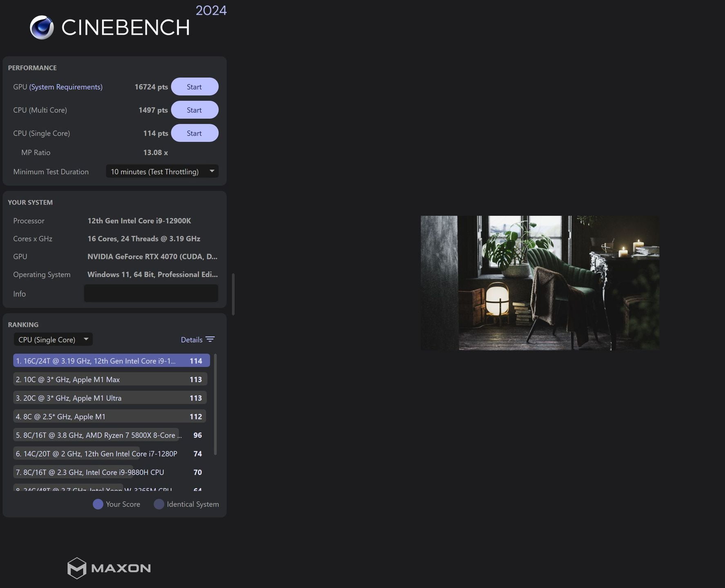Viewport: 725px width, 588px height.
Task: Click the Details link in Ranking
Action: tap(191, 339)
